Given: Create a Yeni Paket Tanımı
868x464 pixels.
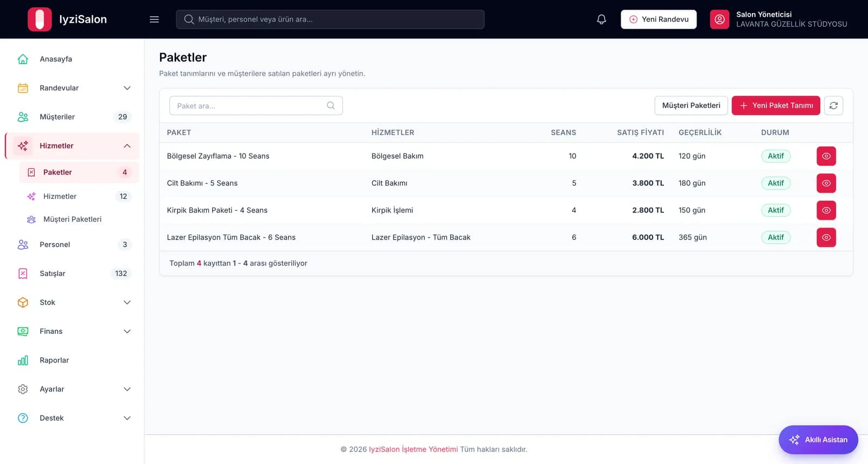Looking at the screenshot, I should tap(776, 106).
